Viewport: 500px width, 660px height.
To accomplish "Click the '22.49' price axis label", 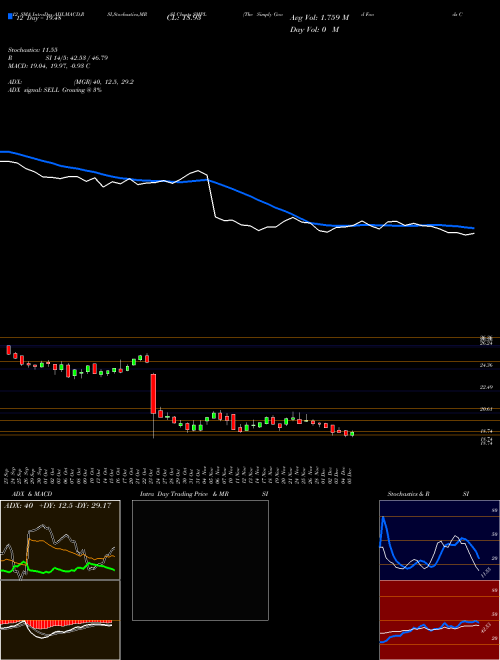I will click(486, 387).
